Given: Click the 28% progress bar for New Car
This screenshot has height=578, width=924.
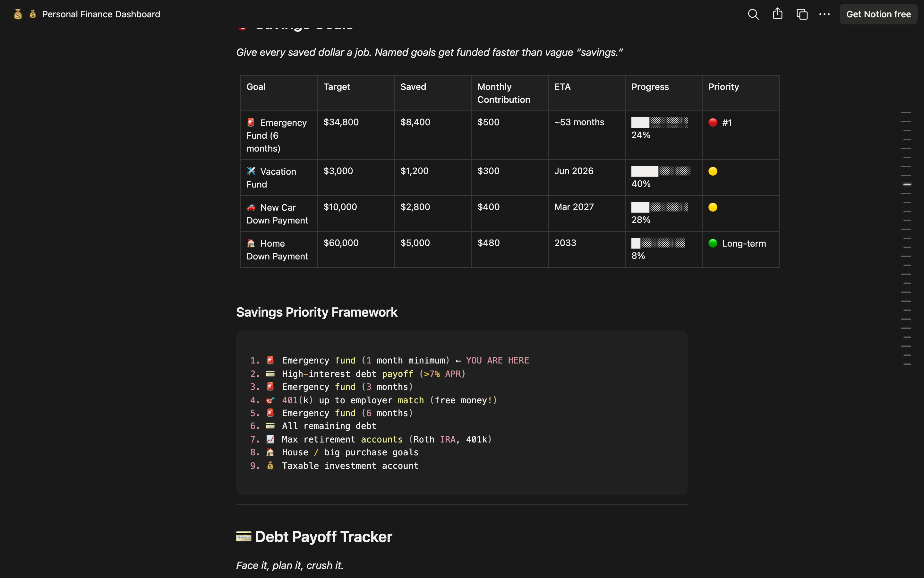Looking at the screenshot, I should [x=659, y=207].
